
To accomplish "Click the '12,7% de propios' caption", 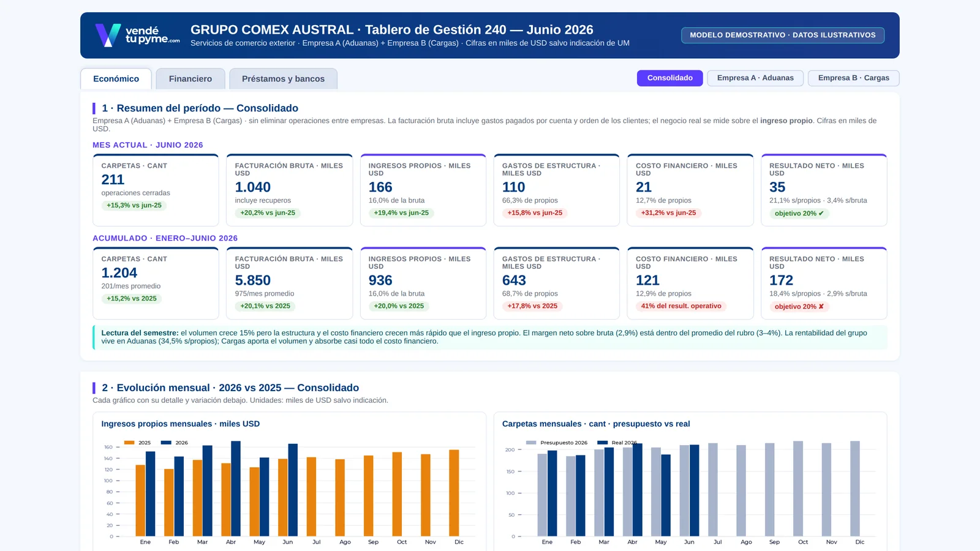I will [x=663, y=200].
